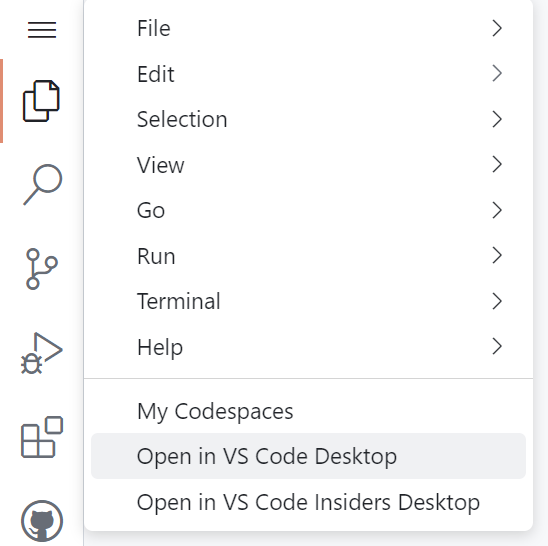Open the Source Control branch icon
548x546 pixels.
[42, 269]
